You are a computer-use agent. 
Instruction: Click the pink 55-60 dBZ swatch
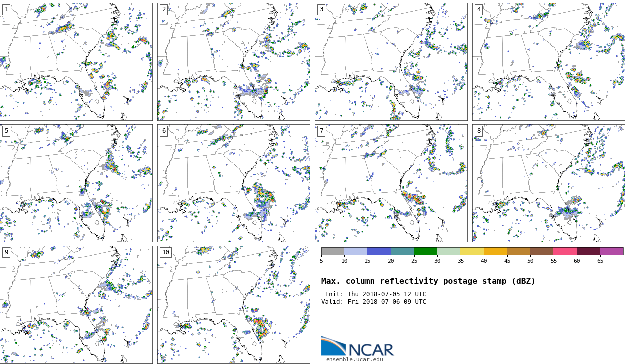click(x=565, y=251)
